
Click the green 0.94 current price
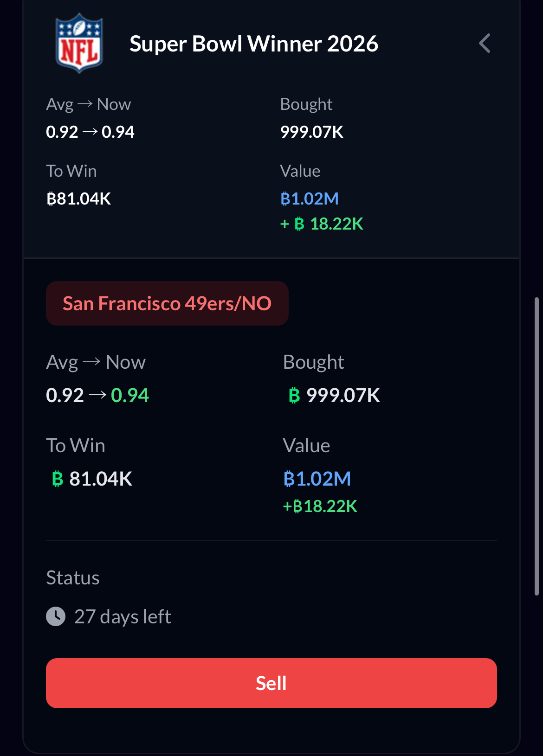click(130, 396)
